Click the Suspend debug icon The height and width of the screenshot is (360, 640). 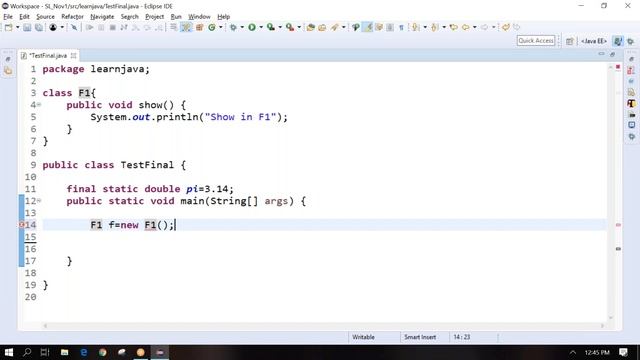coord(101,27)
